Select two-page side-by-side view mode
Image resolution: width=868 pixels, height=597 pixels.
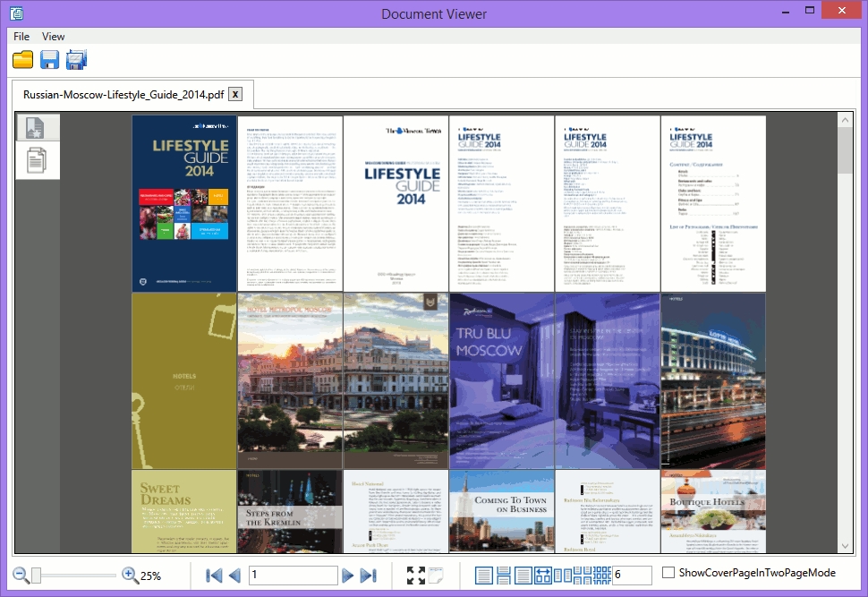[563, 576]
